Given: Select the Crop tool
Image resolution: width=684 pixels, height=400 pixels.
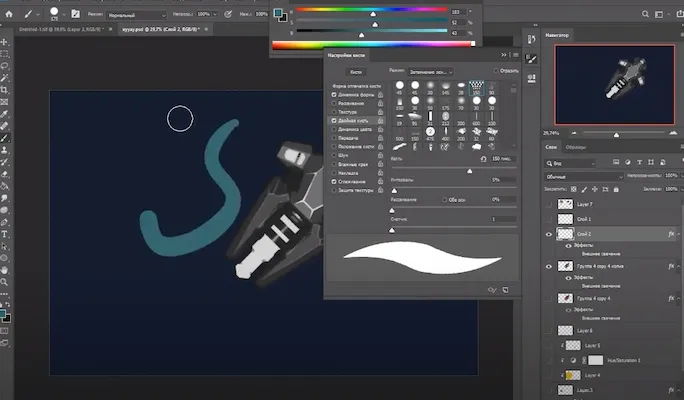Looking at the screenshot, I should (x=5, y=89).
